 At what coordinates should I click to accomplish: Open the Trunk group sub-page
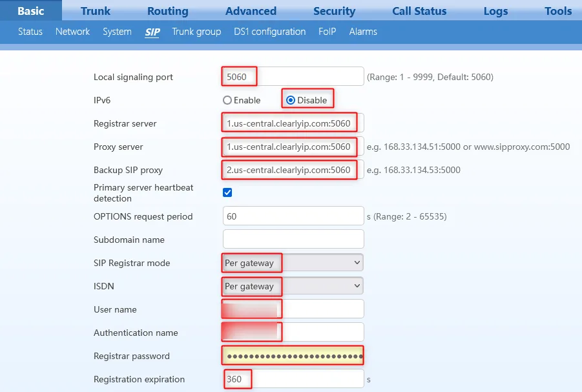point(197,32)
